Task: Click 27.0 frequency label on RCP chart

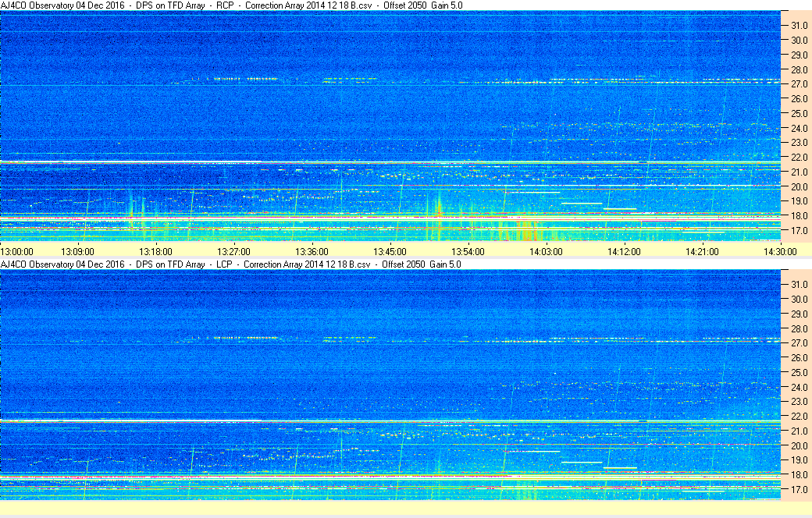Action: click(799, 83)
